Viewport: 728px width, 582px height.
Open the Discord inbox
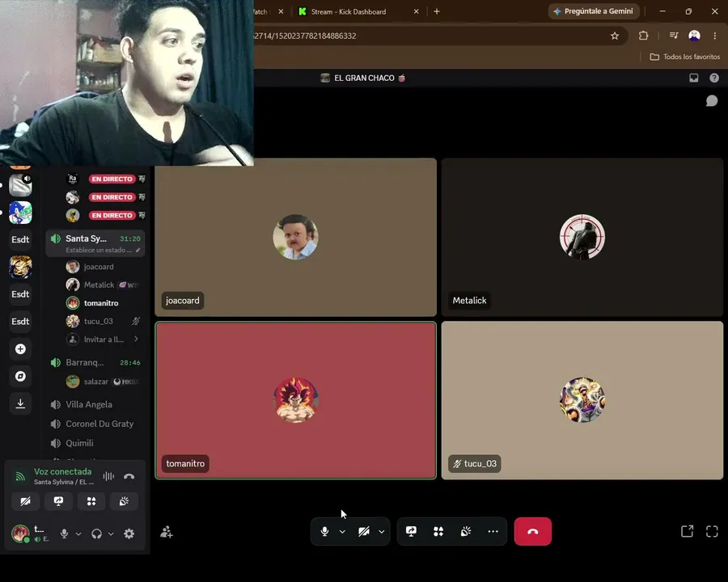point(694,78)
